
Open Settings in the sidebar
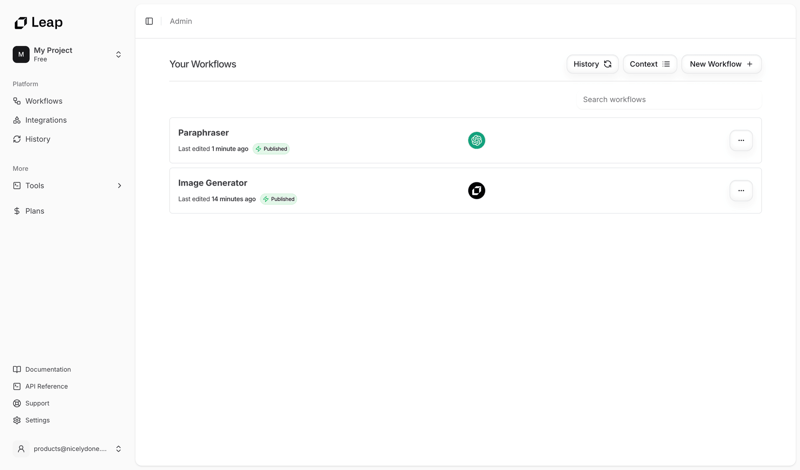[x=37, y=420]
